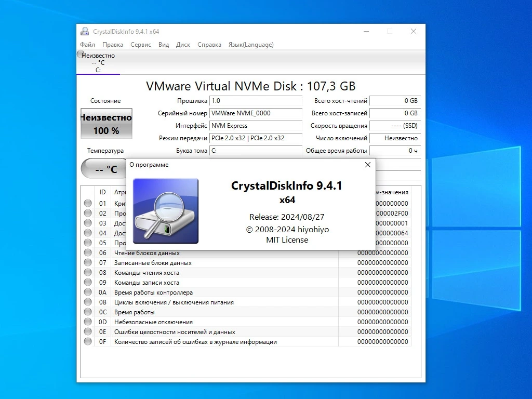Click the Неизвестно 100 % health status button

pyautogui.click(x=106, y=124)
